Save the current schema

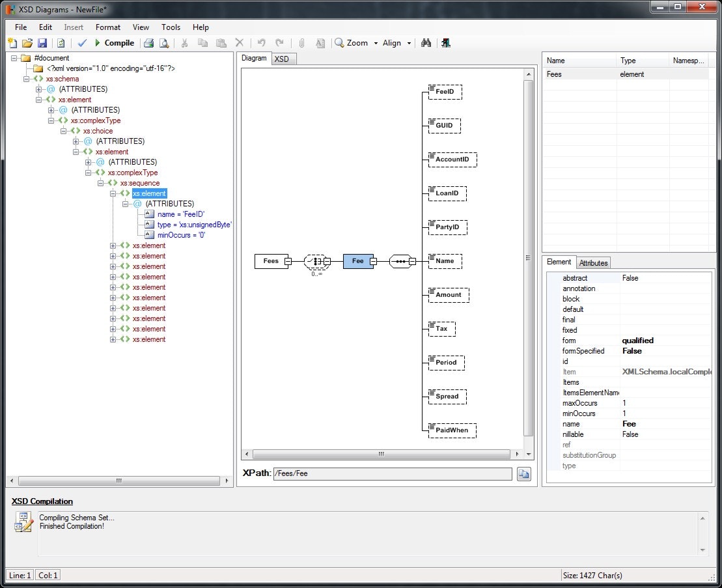point(42,42)
